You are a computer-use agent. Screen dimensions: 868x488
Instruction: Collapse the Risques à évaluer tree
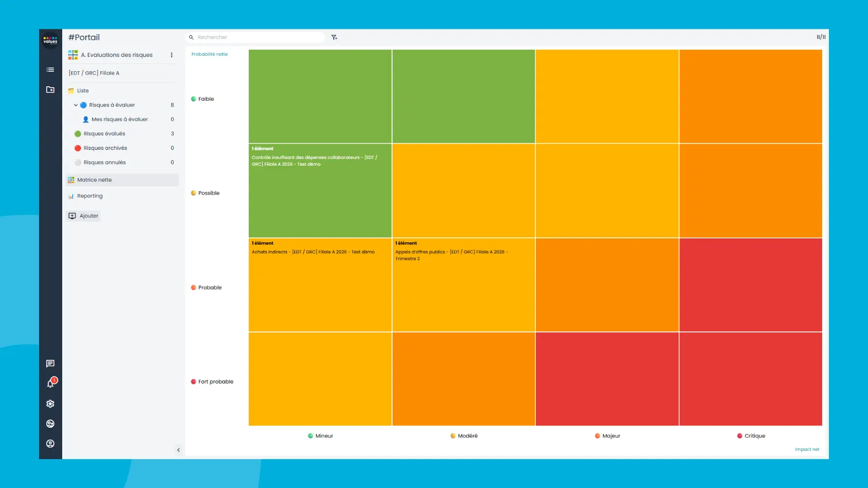(x=76, y=105)
